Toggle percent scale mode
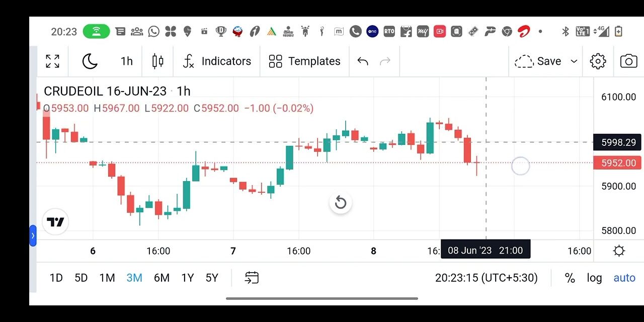This screenshot has width=644, height=322. (570, 278)
